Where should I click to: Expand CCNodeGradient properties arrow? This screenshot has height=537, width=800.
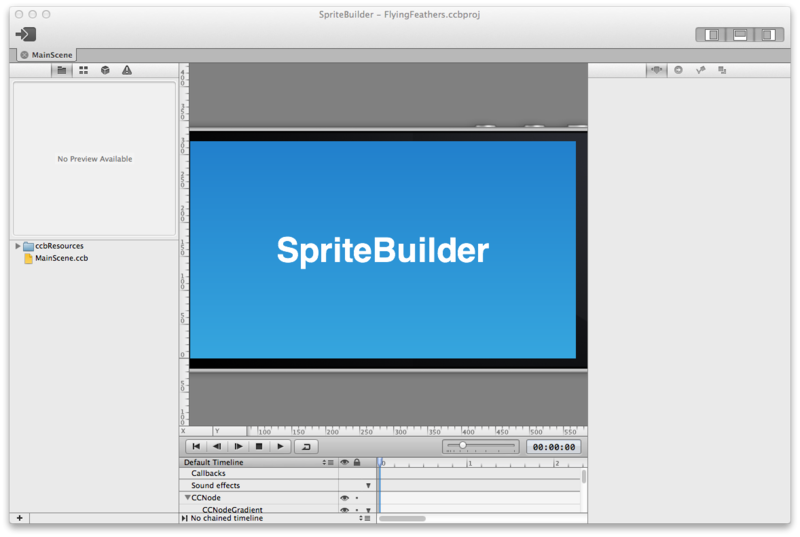pyautogui.click(x=368, y=510)
